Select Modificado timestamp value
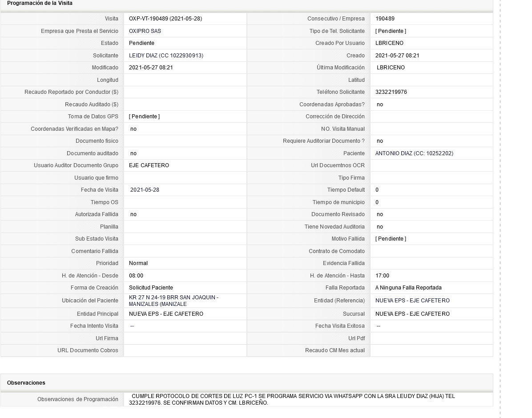Screen dimensions: 532x418 pyautogui.click(x=151, y=68)
